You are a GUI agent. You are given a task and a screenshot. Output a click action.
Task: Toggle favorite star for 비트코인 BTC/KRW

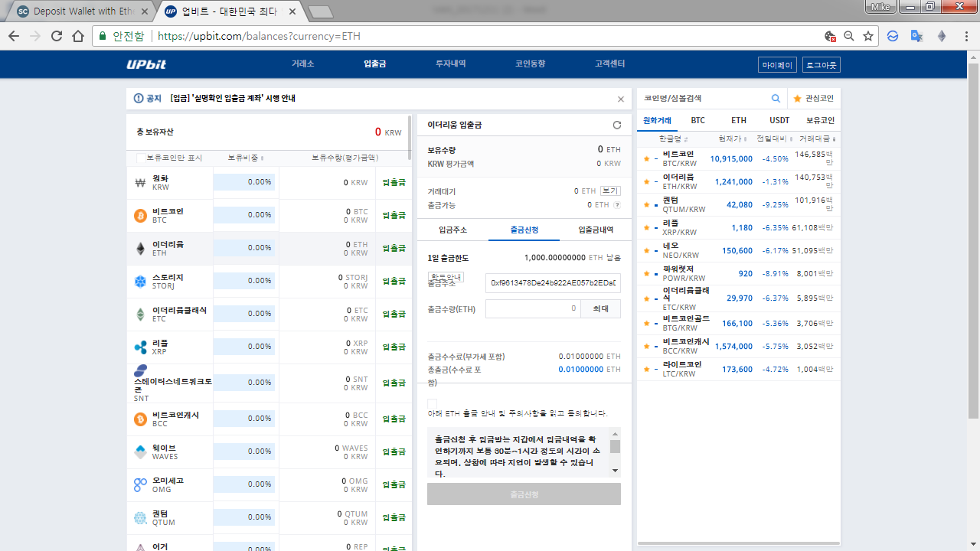click(646, 159)
